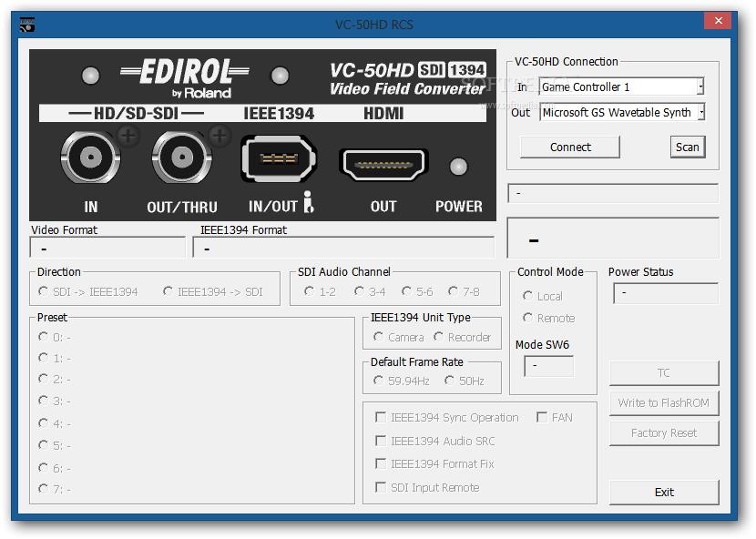Click the HDMI OUT port image
The height and width of the screenshot is (539, 756).
pos(383,165)
